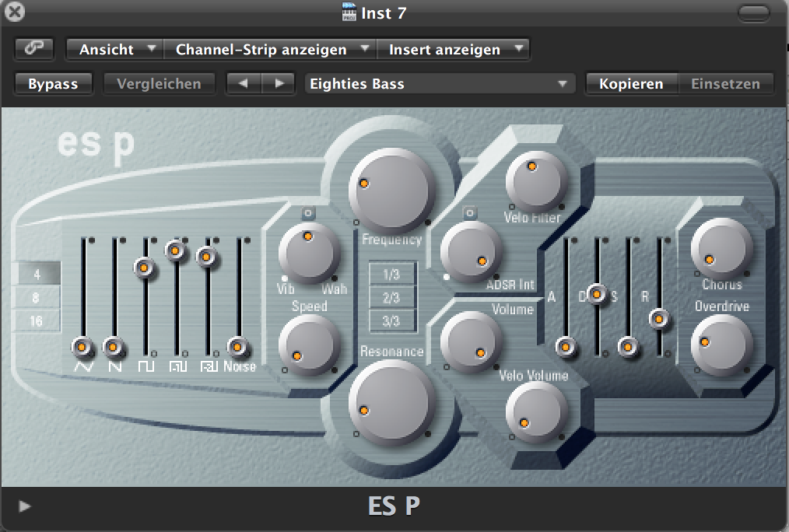Click the Velo Filter knob
Screen dimensions: 789x532
[536, 181]
